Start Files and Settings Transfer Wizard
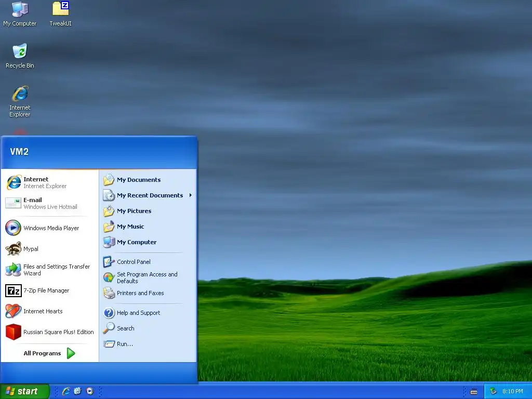The image size is (532, 399). coord(49,270)
